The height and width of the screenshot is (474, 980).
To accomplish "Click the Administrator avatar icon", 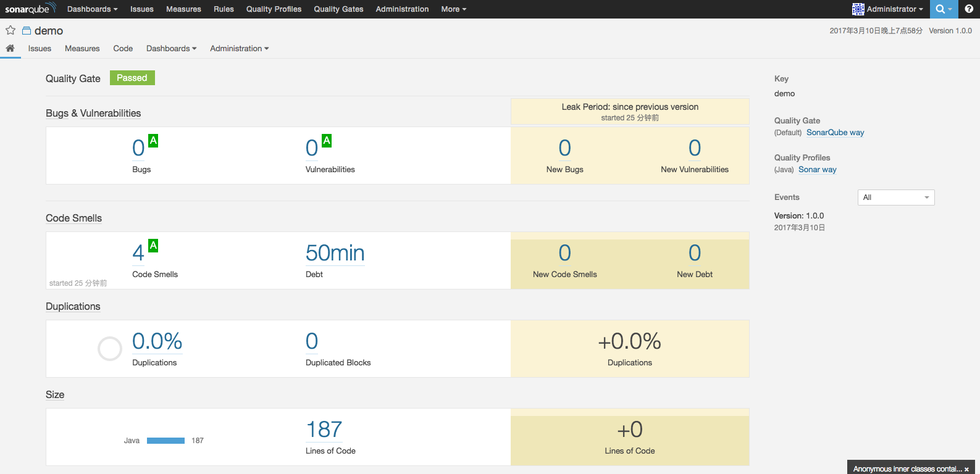I will [858, 9].
